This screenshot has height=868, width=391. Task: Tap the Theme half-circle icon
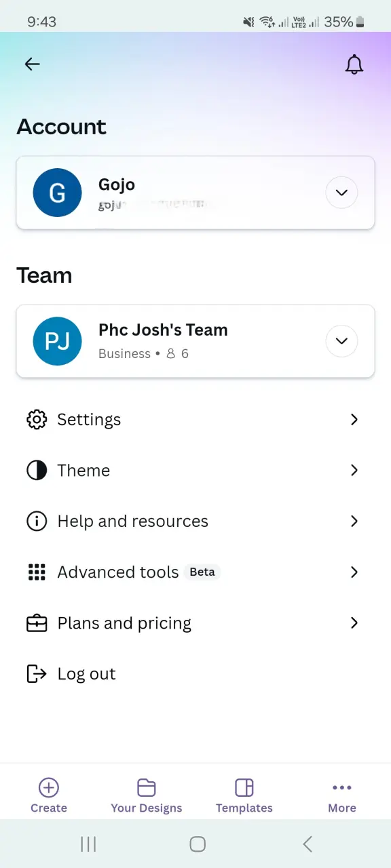click(36, 471)
